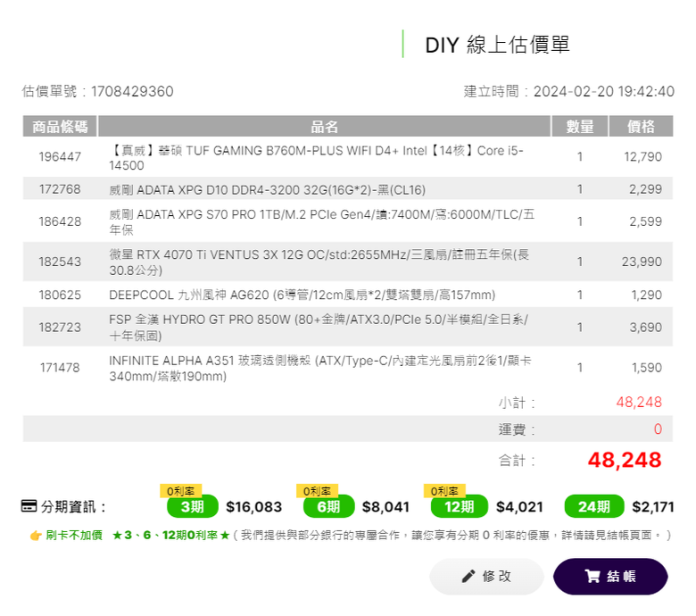Click the ★3、6、12期0利率★ promo text
The height and width of the screenshot is (616, 696).
(x=171, y=535)
